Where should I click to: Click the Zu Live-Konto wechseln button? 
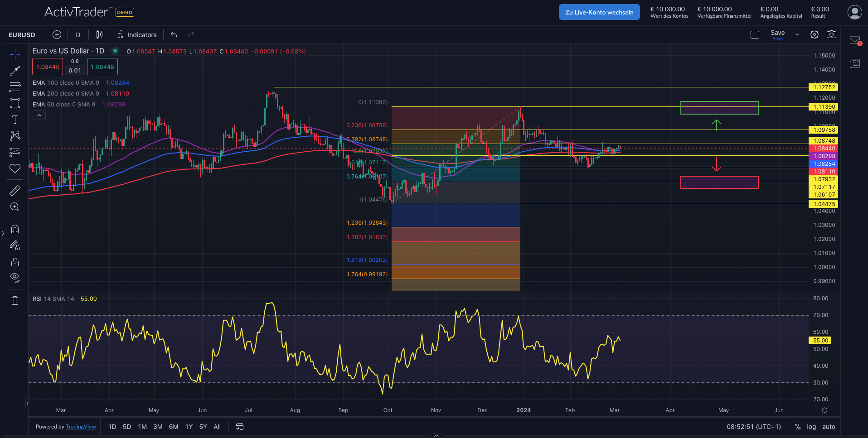[x=599, y=12]
